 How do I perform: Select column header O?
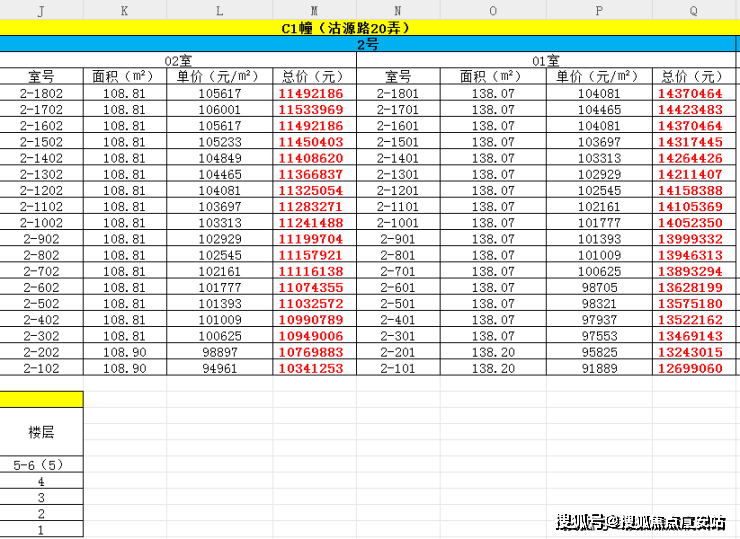tap(493, 10)
